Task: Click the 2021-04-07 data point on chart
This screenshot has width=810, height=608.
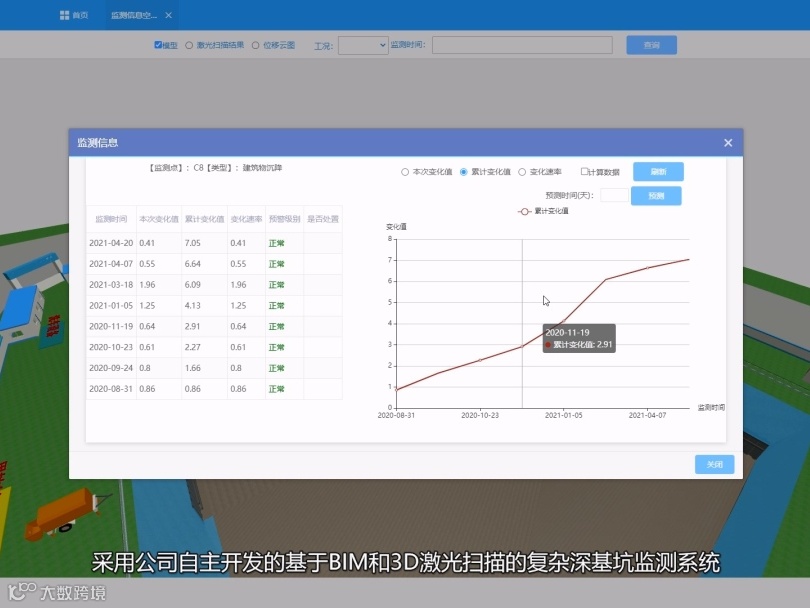Action: pos(648,268)
